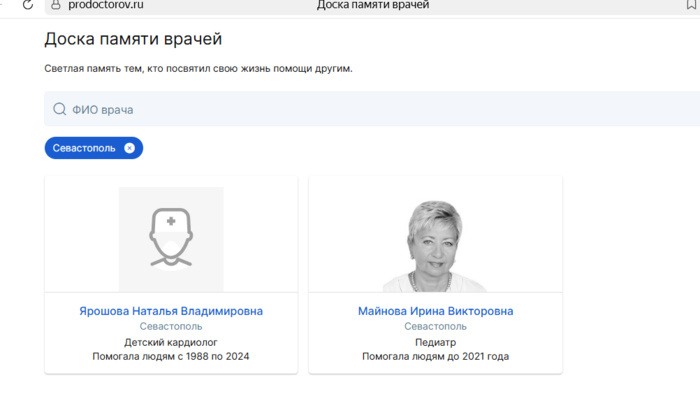Open Ярошова Наталья Владимировна profile link
This screenshot has width=700, height=400.
tap(171, 311)
